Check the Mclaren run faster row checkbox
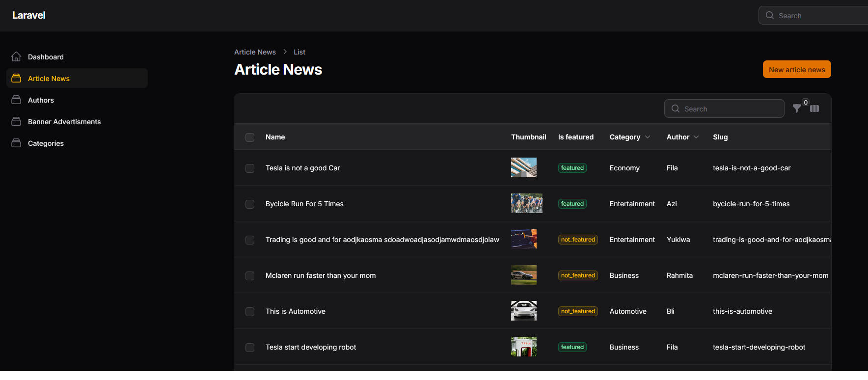This screenshot has width=868, height=380. tap(250, 276)
